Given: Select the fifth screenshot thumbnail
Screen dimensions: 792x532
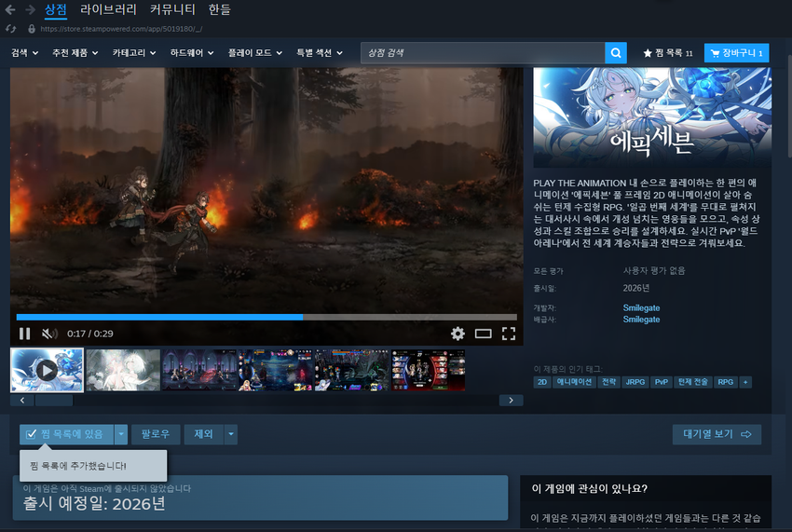Looking at the screenshot, I should tap(351, 370).
